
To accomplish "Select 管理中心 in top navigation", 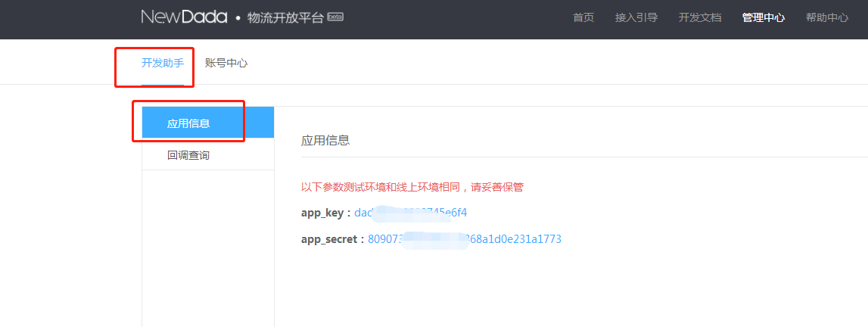I will coord(764,17).
